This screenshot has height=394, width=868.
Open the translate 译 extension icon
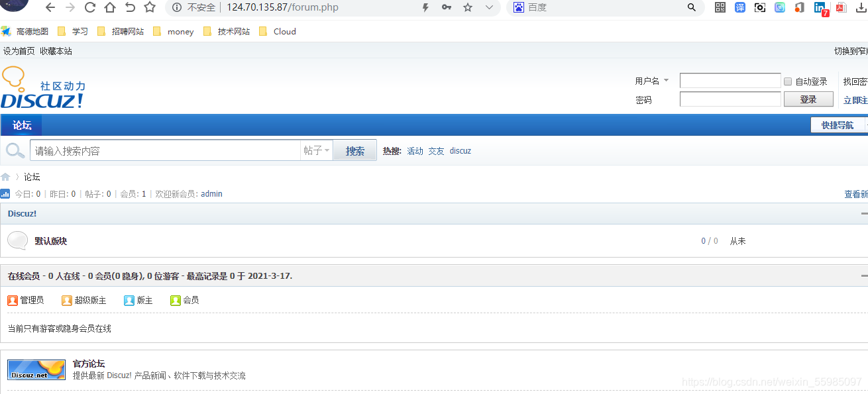coord(740,7)
